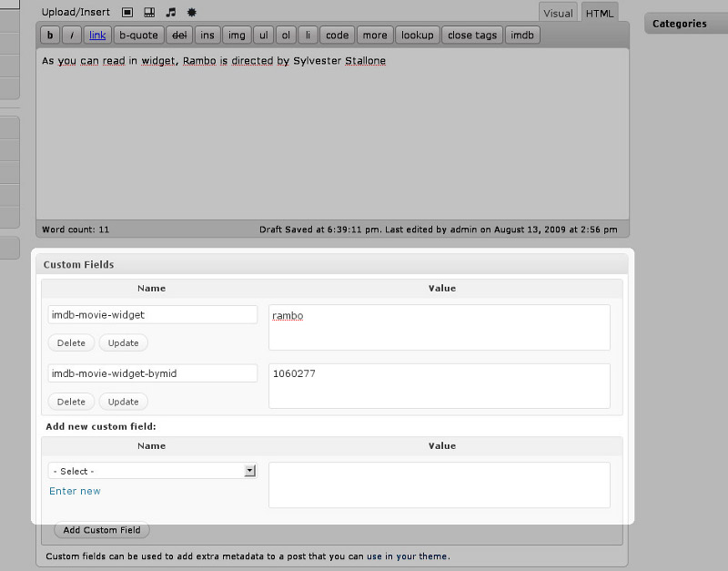Click the bold 'b' quicktag button

(50, 36)
